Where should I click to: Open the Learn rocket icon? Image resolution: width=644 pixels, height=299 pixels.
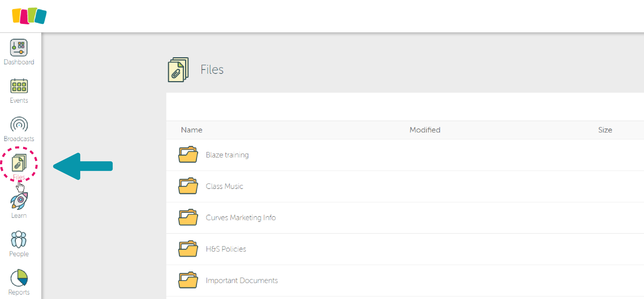tap(19, 201)
